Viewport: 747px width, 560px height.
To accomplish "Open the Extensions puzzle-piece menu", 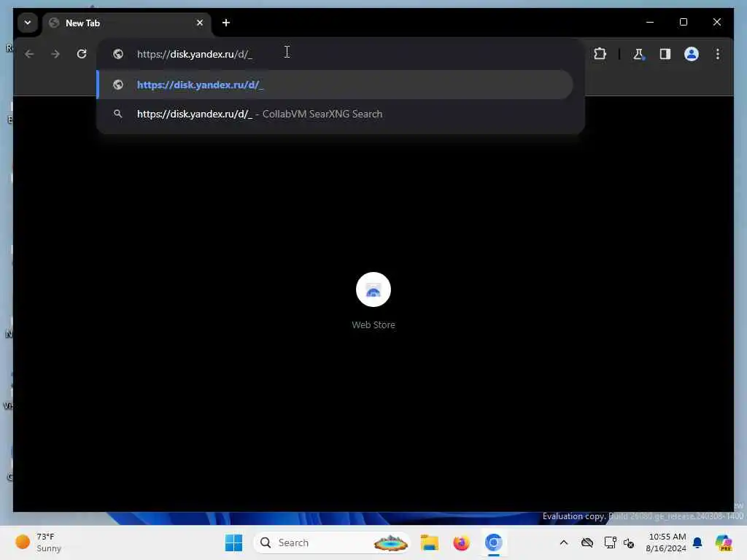I will (x=600, y=54).
